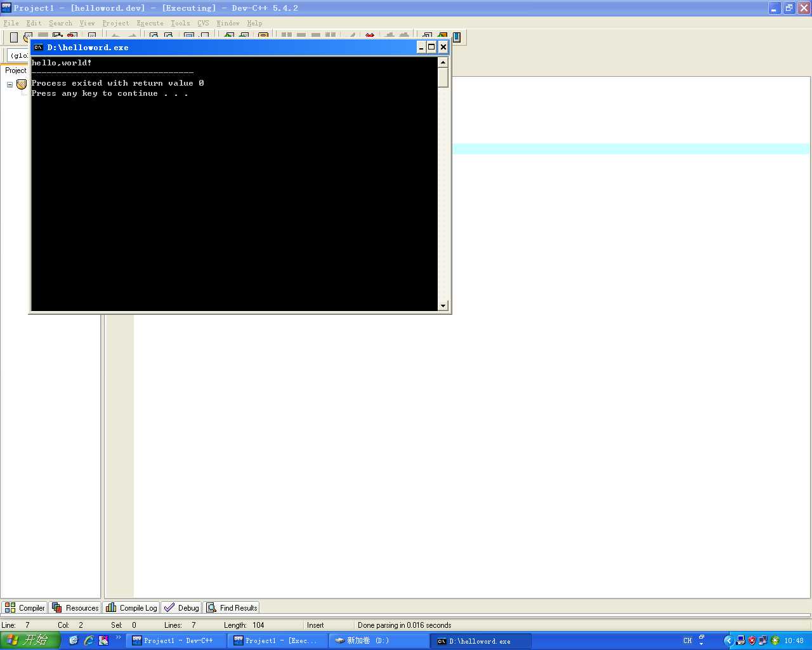Open the Help menu
812x650 pixels.
[254, 23]
